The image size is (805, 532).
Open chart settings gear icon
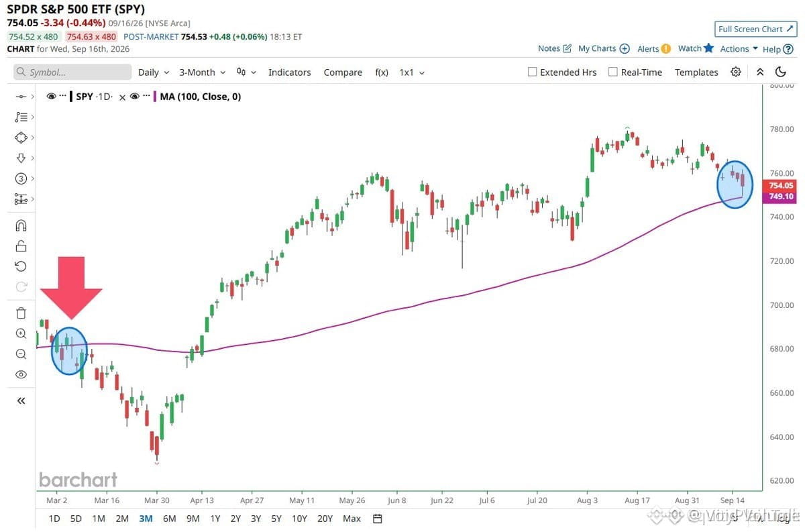(x=736, y=72)
